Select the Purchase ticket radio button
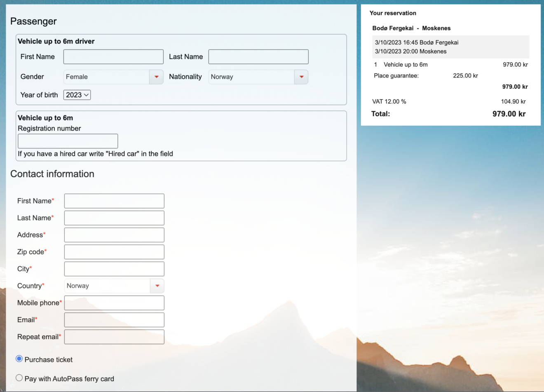Screen dimensions: 544x392 pyautogui.click(x=19, y=359)
